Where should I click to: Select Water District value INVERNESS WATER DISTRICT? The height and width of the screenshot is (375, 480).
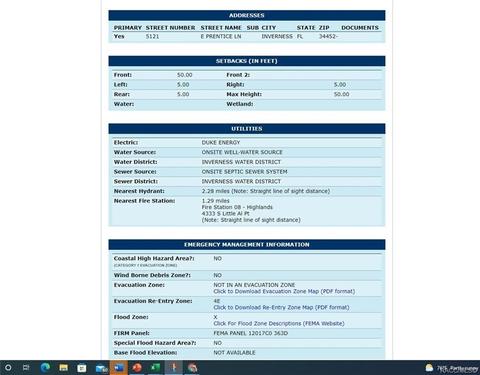click(x=241, y=162)
